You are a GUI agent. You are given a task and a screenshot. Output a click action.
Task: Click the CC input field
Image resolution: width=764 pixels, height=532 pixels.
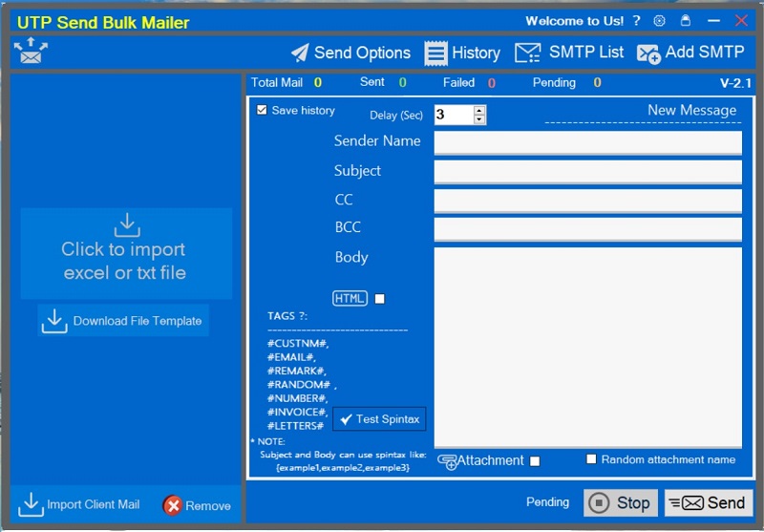click(587, 202)
